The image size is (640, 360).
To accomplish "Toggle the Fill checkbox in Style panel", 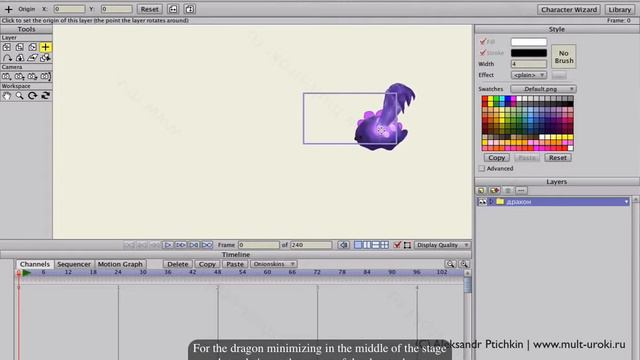I will click(x=483, y=42).
